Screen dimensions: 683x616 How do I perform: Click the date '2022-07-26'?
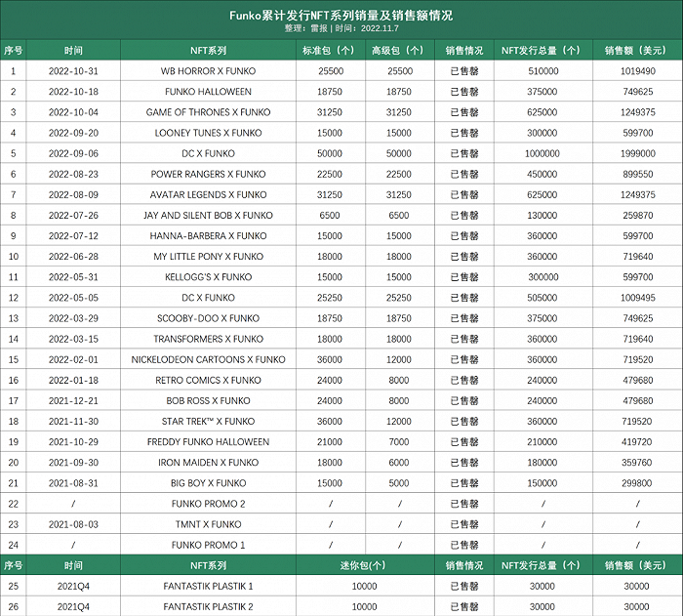pyautogui.click(x=73, y=215)
